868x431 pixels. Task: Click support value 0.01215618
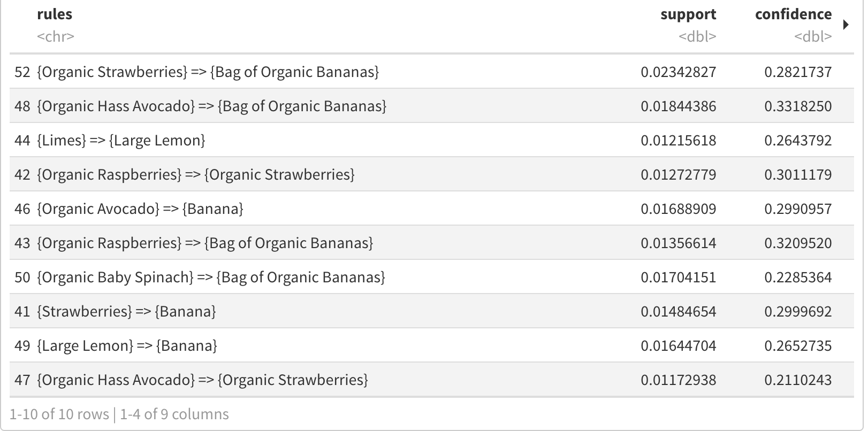click(678, 141)
